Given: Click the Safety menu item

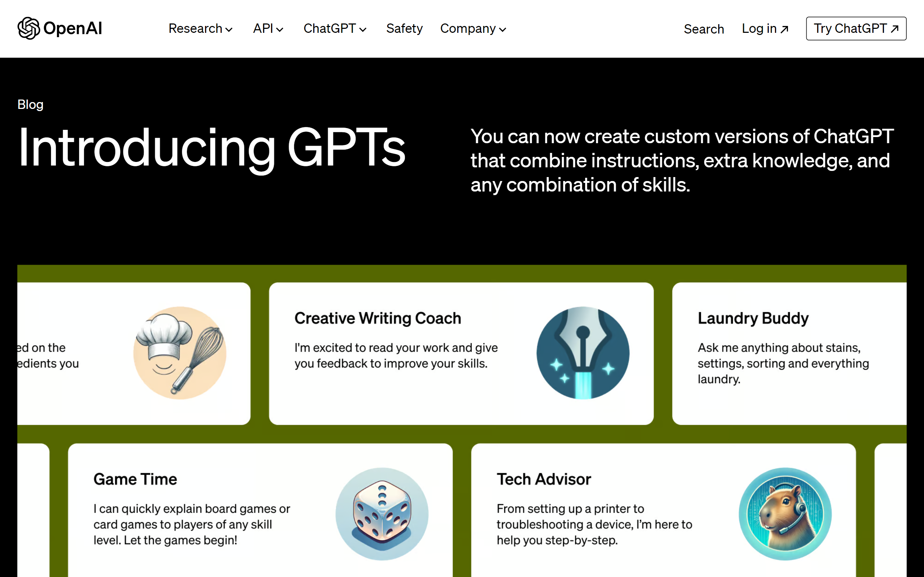Looking at the screenshot, I should (x=404, y=28).
